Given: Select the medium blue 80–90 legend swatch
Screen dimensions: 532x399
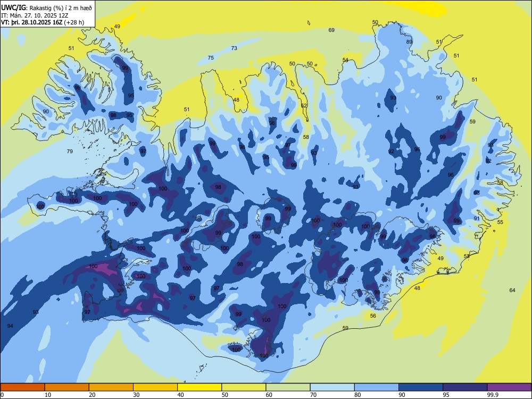Looking at the screenshot, I should pos(377,387).
